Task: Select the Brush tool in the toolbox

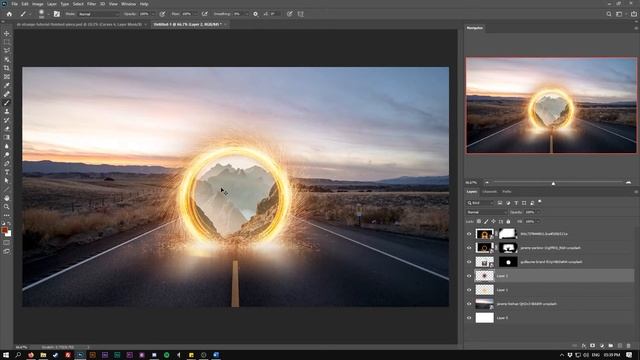Action: tap(7, 103)
